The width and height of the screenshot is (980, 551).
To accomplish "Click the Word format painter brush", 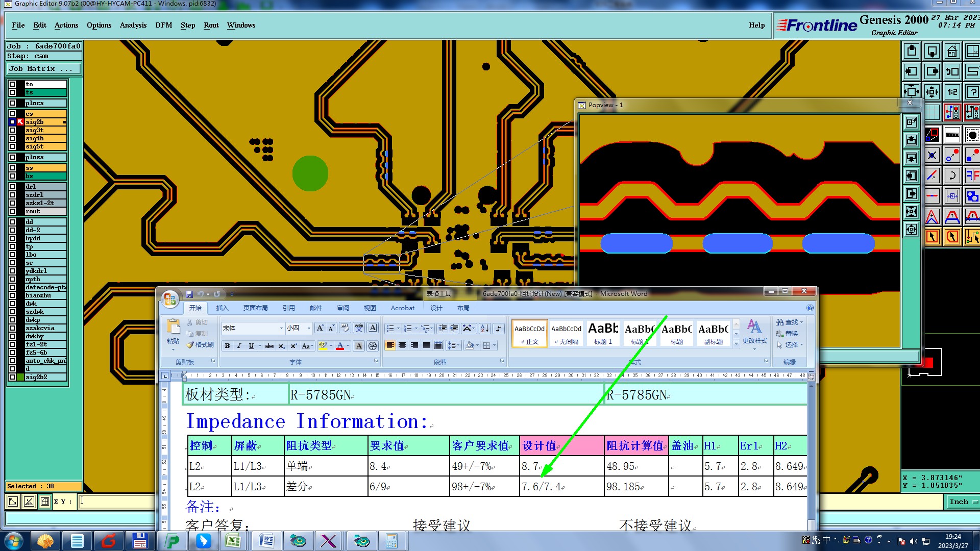I will 200,345.
